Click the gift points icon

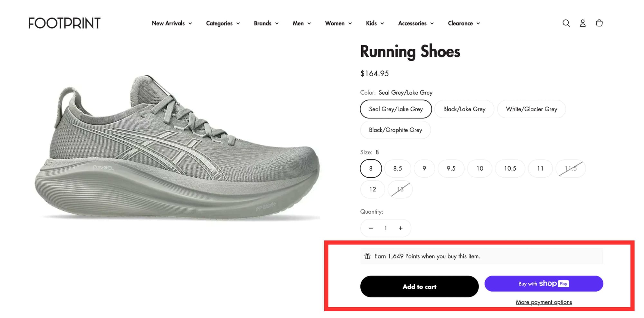[x=367, y=256]
